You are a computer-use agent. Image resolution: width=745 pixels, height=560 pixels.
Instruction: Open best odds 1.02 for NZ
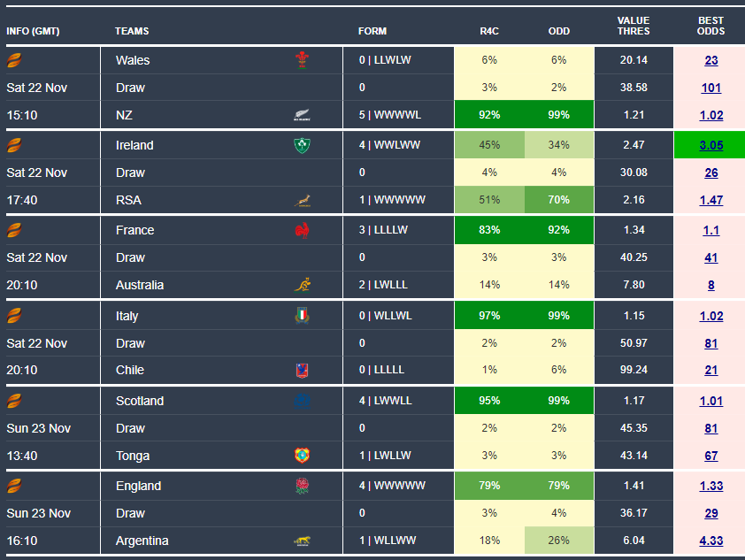pos(711,115)
